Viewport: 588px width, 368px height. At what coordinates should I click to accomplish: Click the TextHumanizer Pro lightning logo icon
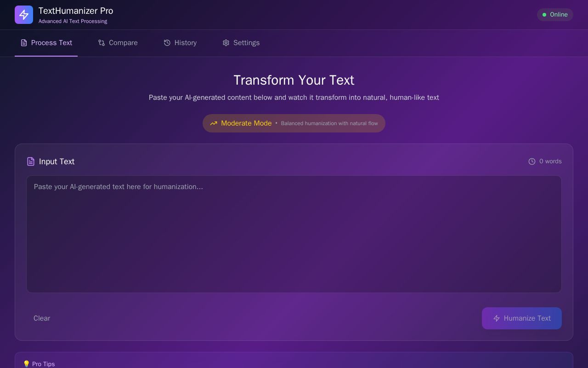[24, 15]
